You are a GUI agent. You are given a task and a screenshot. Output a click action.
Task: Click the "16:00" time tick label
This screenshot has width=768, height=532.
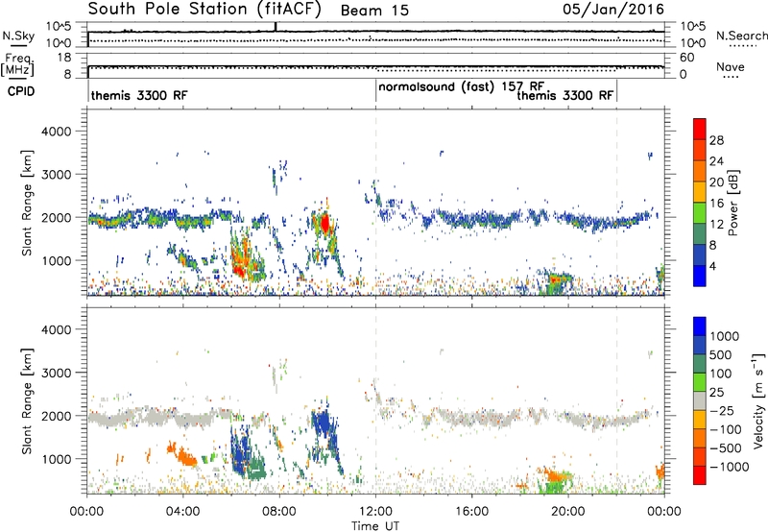point(471,512)
